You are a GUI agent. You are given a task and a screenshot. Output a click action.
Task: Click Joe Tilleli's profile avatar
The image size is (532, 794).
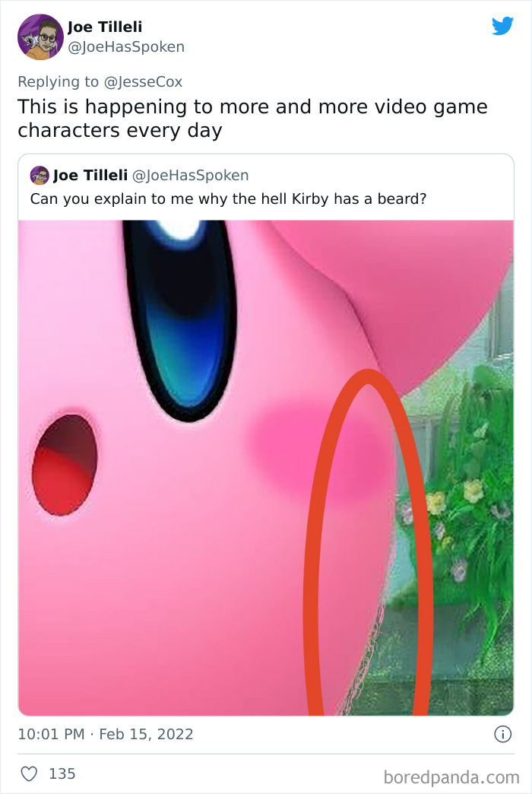tap(40, 36)
